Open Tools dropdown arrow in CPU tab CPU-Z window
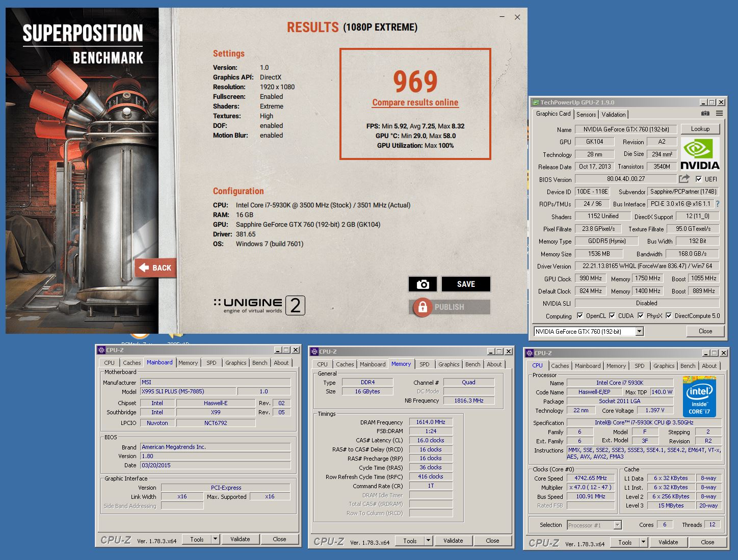This screenshot has height=560, width=738. (x=643, y=542)
